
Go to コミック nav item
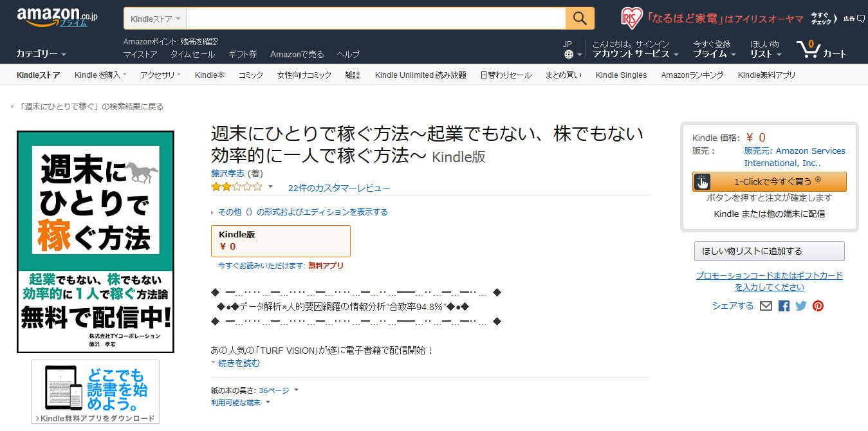point(251,75)
